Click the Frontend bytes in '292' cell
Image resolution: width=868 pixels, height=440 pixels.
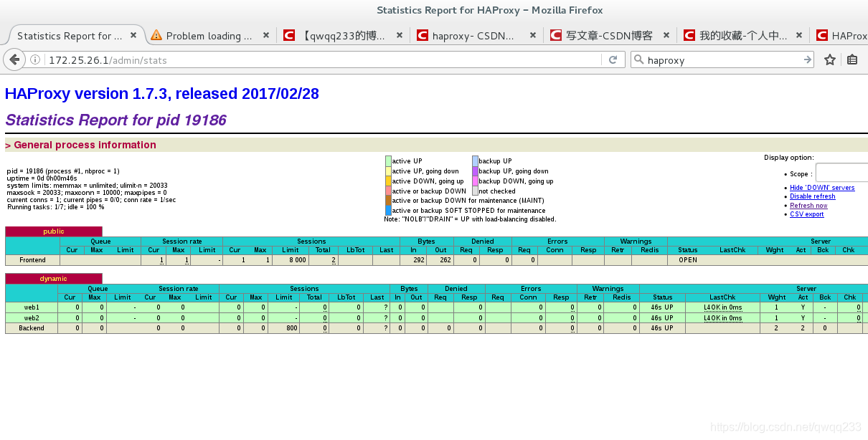tap(414, 260)
